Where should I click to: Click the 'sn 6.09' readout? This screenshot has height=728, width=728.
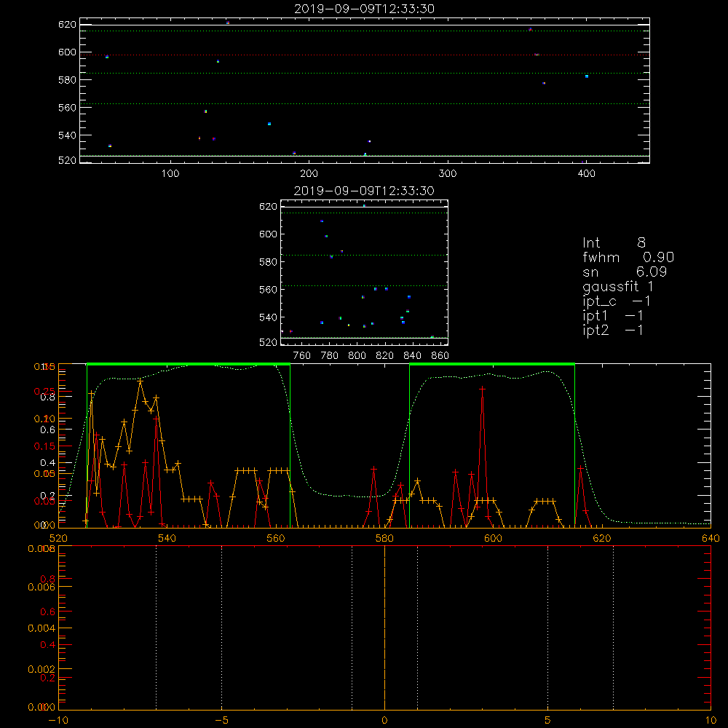coord(625,272)
